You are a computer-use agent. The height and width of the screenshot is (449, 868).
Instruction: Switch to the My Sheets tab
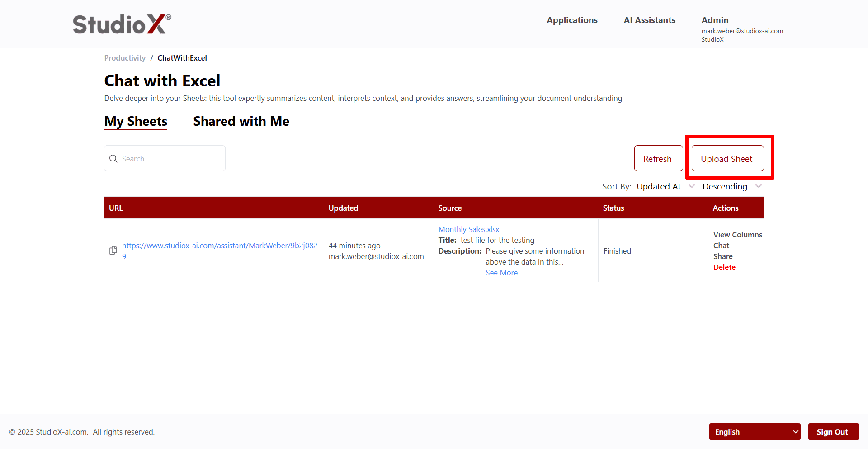136,121
